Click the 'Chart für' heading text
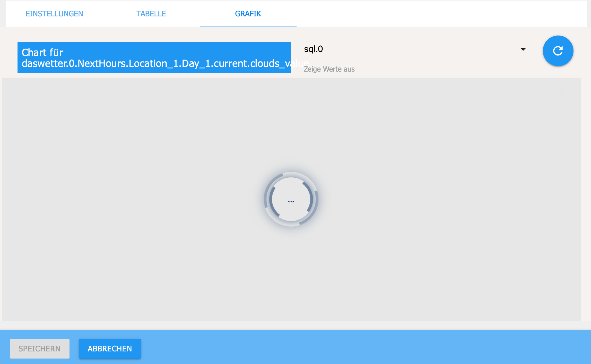Image resolution: width=591 pixels, height=364 pixels. [x=42, y=52]
